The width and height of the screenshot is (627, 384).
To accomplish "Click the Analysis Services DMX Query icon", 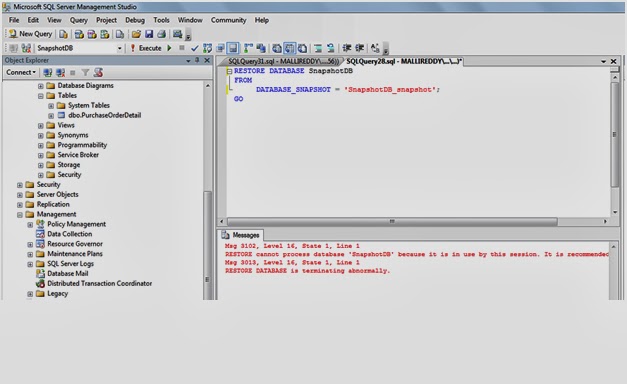I will [92, 34].
